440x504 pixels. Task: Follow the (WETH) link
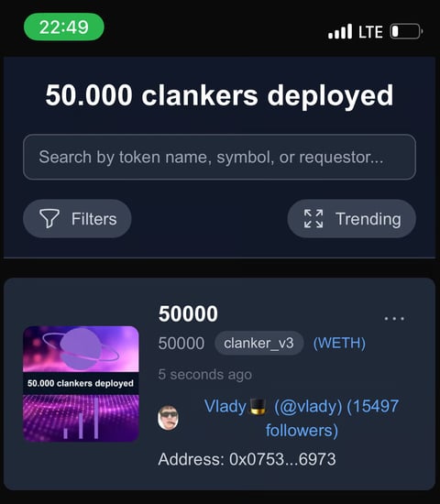(x=339, y=343)
